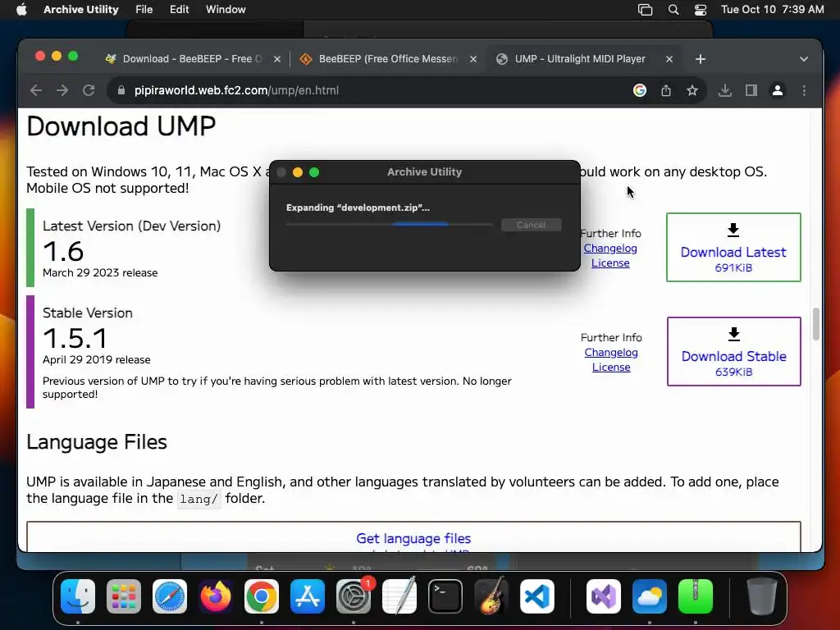The image size is (840, 630).
Task: Open the File menu
Action: pyautogui.click(x=144, y=10)
